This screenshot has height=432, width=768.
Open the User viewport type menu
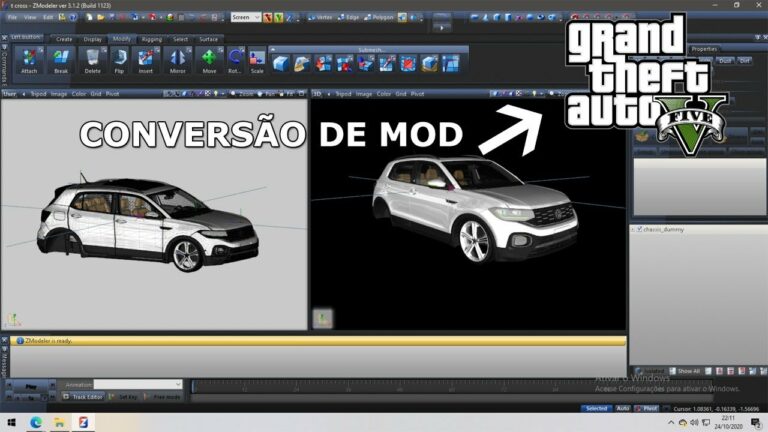10,94
